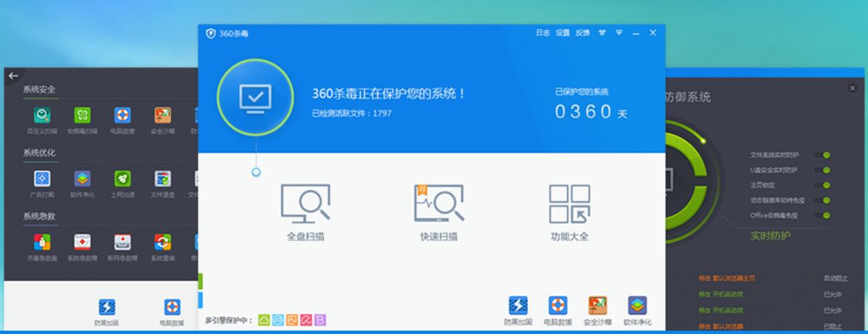The width and height of the screenshot is (868, 334).
Task: Click the 360杀毒 shield logo in the title bar
Action: 210,34
